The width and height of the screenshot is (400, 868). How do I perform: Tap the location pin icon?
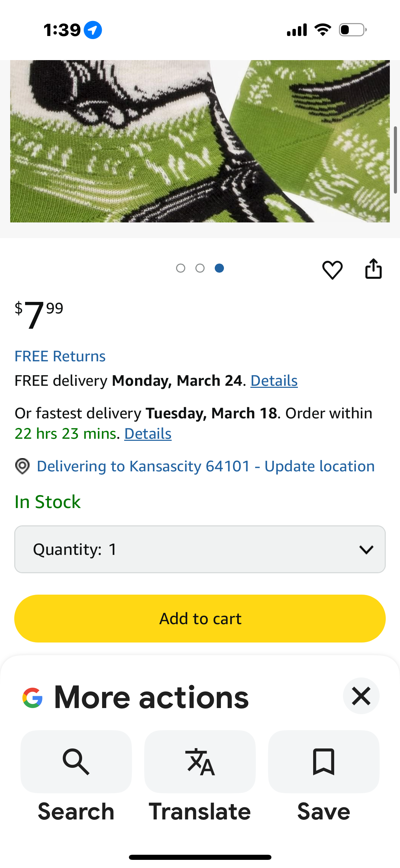[x=22, y=466]
